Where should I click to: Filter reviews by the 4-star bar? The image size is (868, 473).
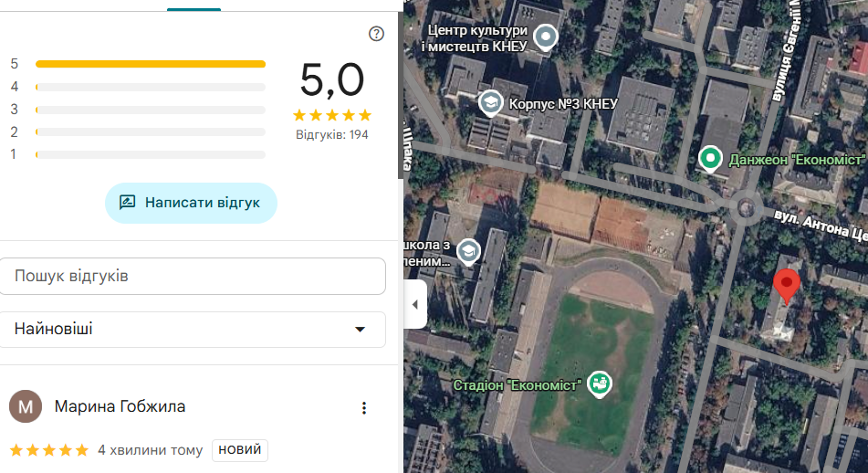coord(151,87)
